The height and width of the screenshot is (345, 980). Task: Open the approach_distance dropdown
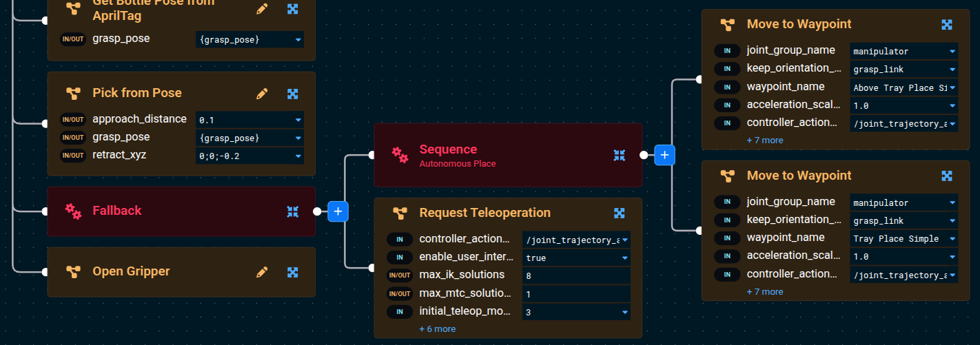(x=249, y=120)
